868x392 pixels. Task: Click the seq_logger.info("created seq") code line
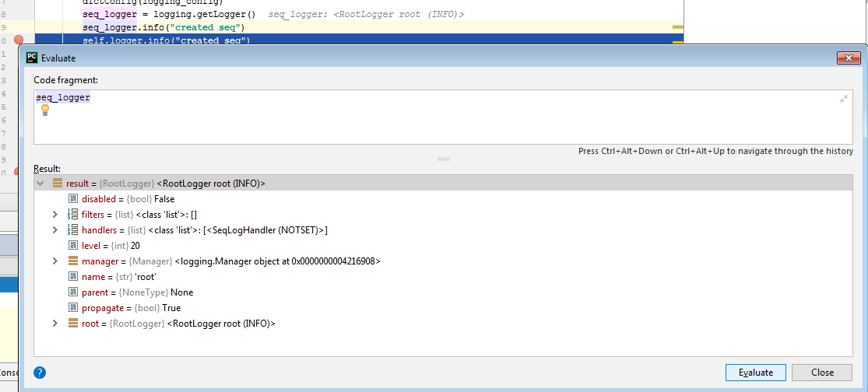(163, 27)
